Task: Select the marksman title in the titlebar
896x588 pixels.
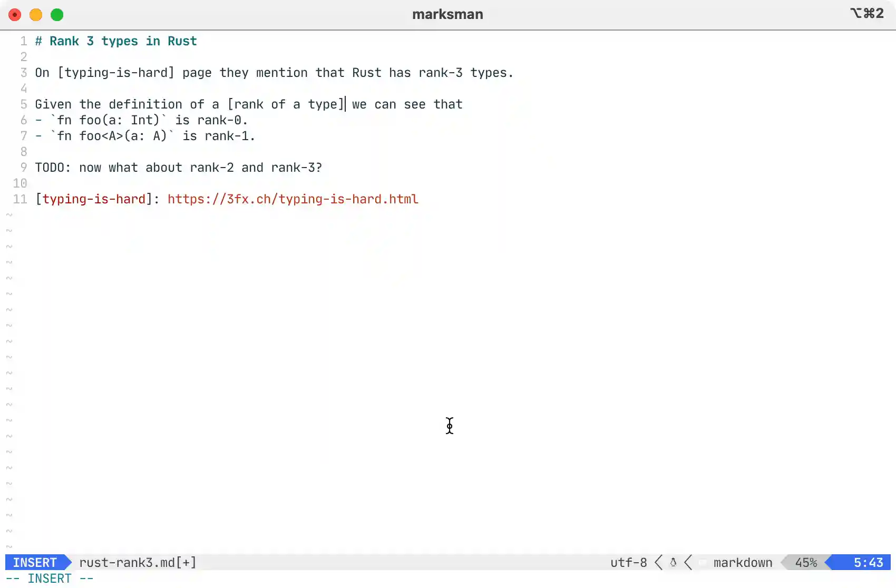Action: 447,14
